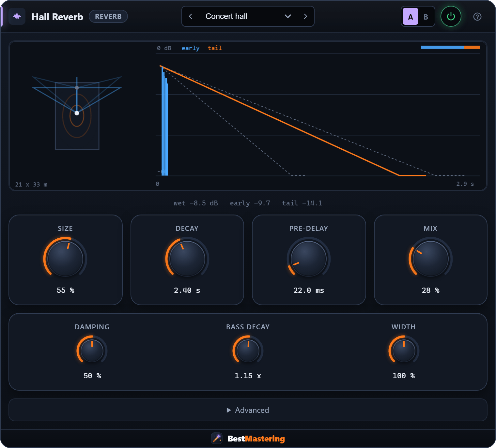496x448 pixels.
Task: Open the help question mark icon
Action: (477, 17)
